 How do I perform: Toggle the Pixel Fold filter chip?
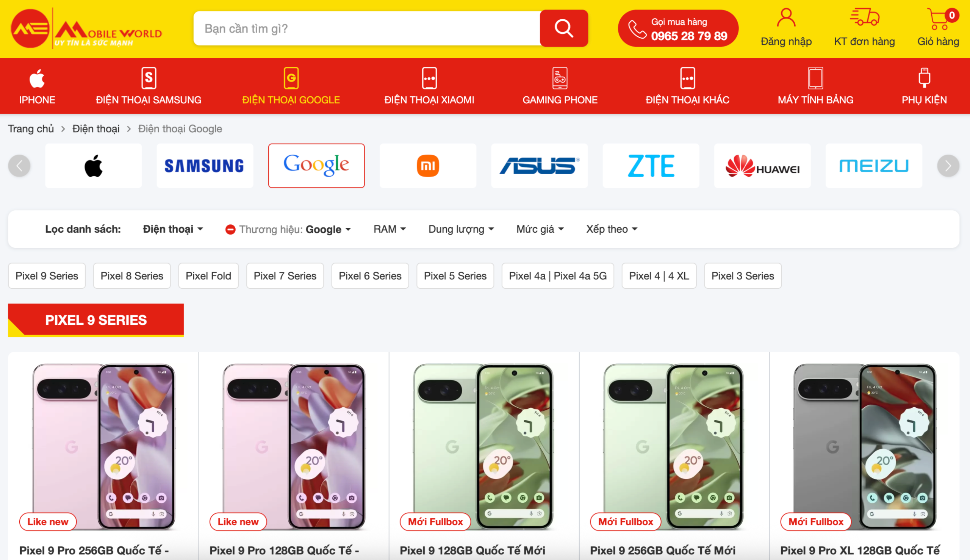[208, 276]
